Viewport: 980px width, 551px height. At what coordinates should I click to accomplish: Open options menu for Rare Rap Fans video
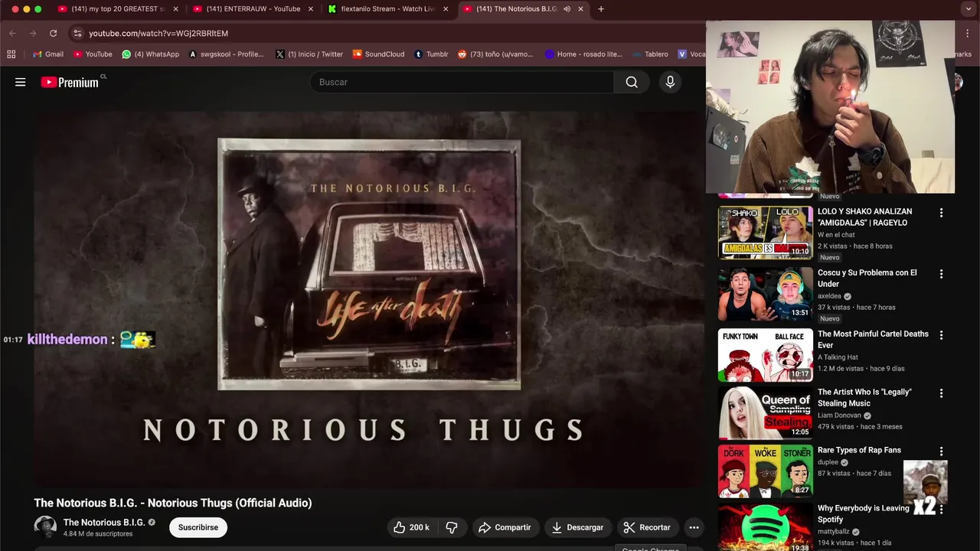[x=941, y=452]
